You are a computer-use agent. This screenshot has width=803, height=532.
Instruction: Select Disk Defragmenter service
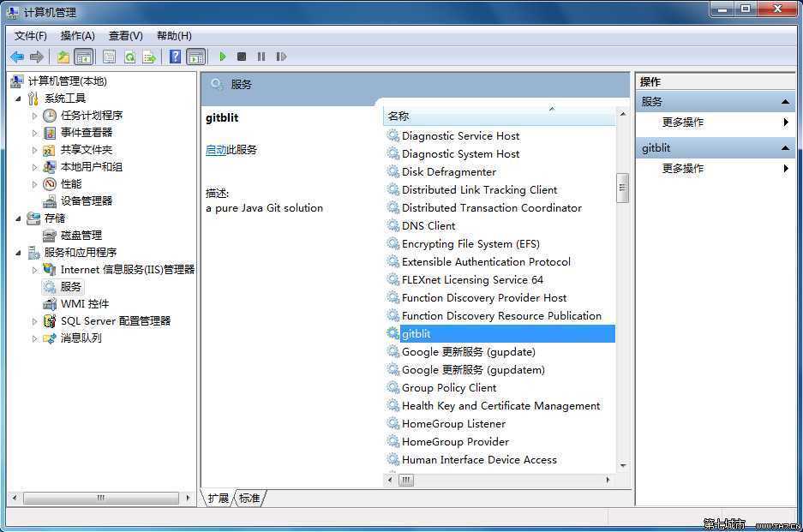point(449,171)
